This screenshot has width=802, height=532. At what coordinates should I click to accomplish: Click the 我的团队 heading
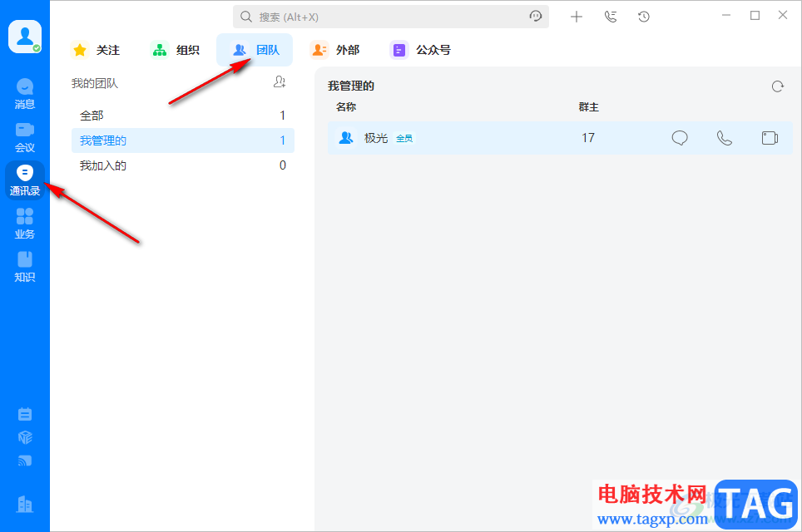pyautogui.click(x=95, y=83)
